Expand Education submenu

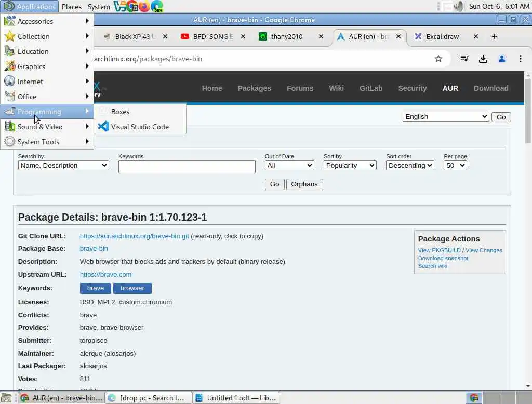[x=47, y=51]
